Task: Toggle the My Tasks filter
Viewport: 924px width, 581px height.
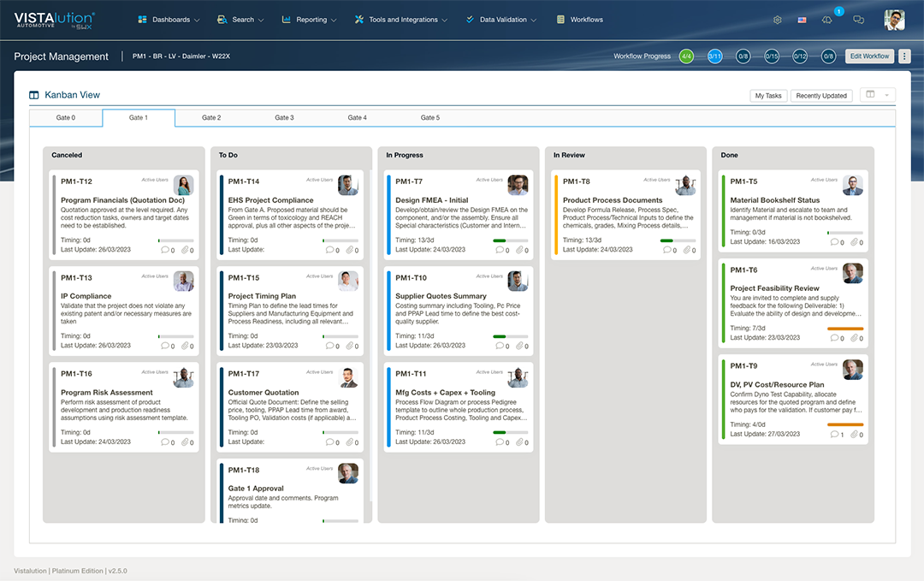Action: pos(767,96)
